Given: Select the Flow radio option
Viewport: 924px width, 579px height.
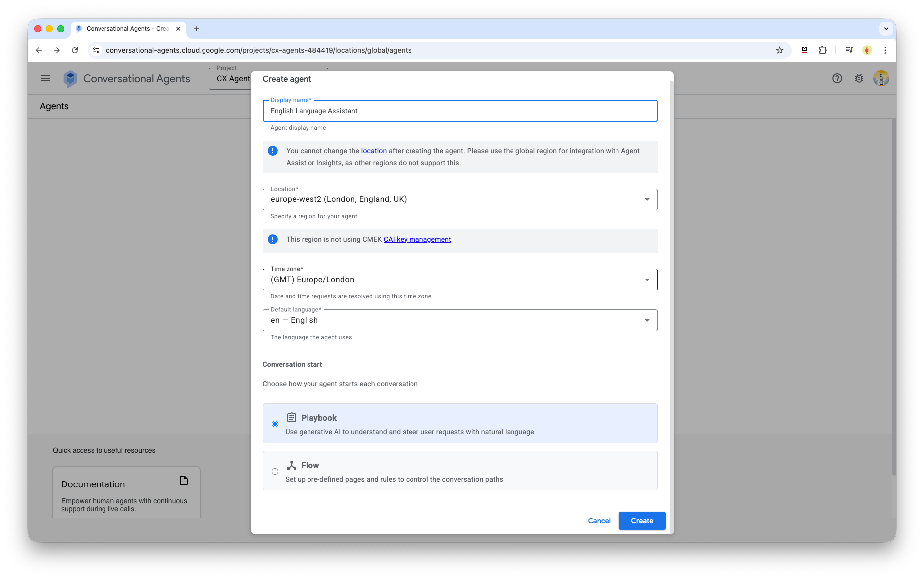Looking at the screenshot, I should [x=275, y=471].
